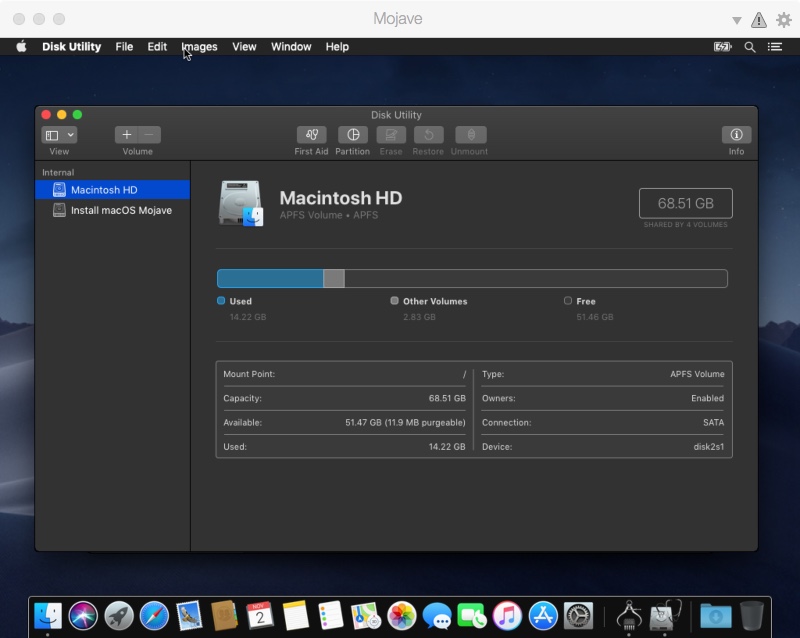Open Launchpad from the Dock
This screenshot has width=800, height=638.
(119, 616)
